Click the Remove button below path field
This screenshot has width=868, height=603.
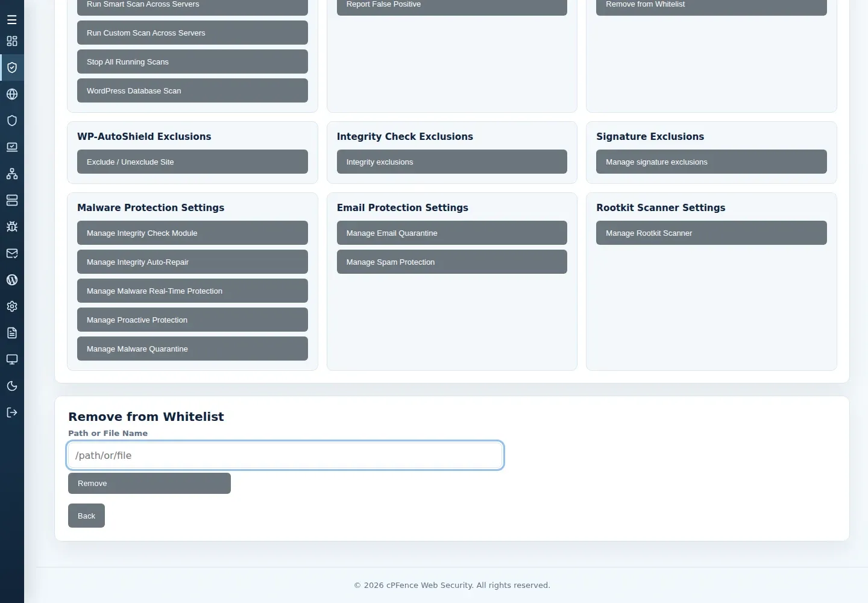[149, 483]
